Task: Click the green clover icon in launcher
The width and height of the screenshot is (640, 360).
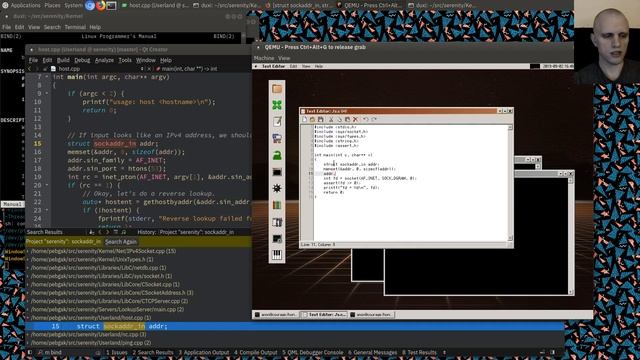Action: (x=277, y=105)
